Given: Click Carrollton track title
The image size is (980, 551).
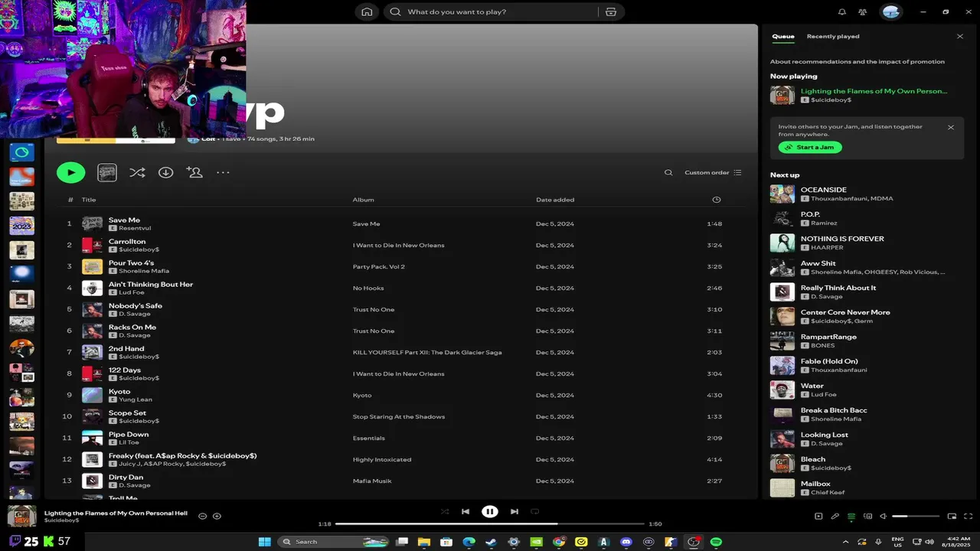Looking at the screenshot, I should 127,241.
